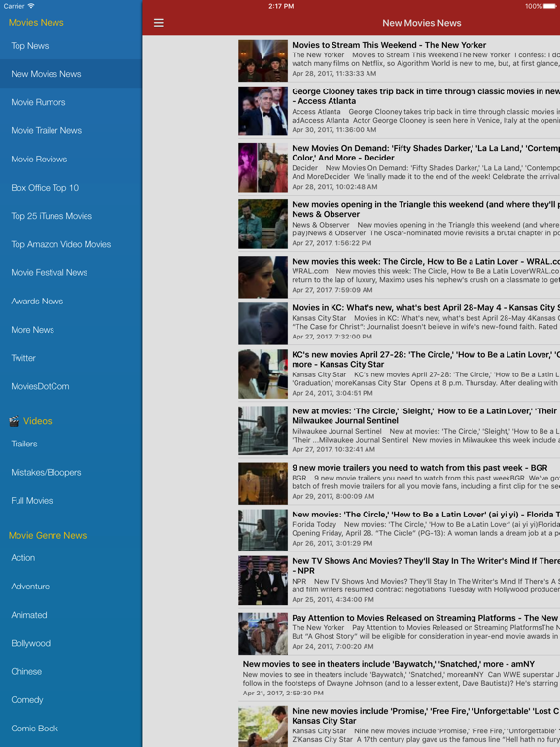The height and width of the screenshot is (747, 560).
Task: Open 'New movies opening in the Triangle' headline
Action: [x=426, y=209]
